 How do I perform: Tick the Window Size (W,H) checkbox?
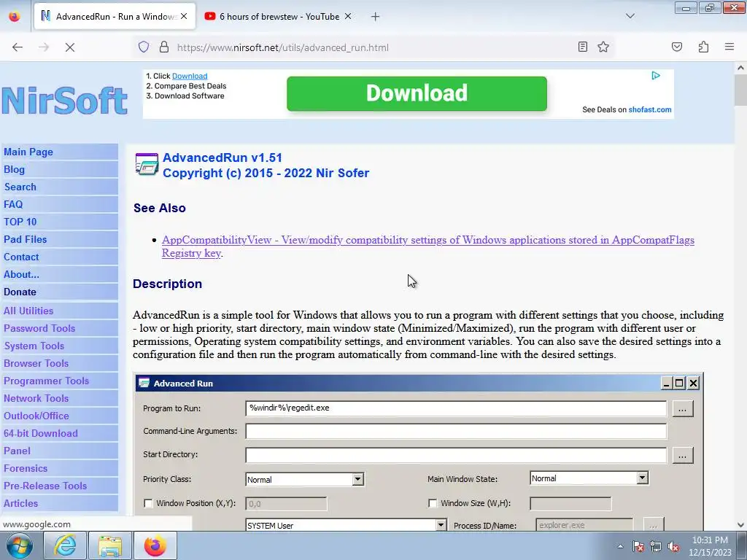(433, 503)
